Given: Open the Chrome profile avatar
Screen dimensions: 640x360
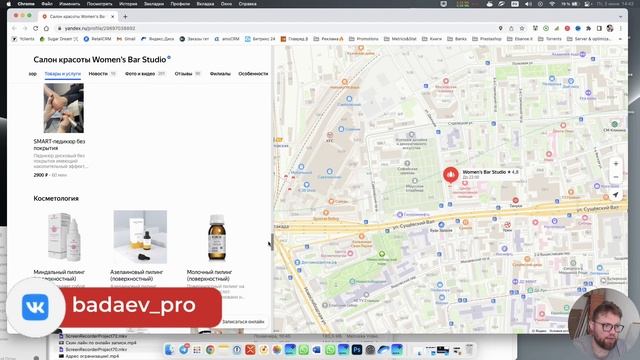Looking at the screenshot, I should click(610, 28).
